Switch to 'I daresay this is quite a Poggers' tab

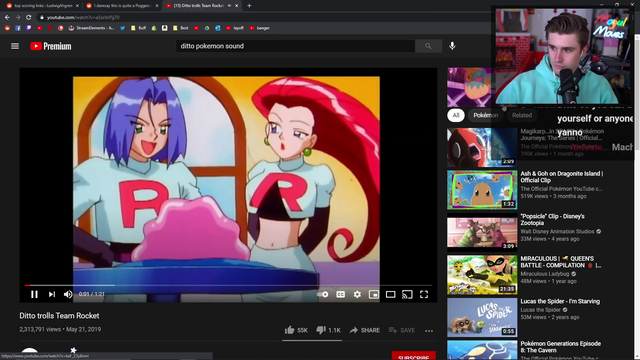point(122,6)
